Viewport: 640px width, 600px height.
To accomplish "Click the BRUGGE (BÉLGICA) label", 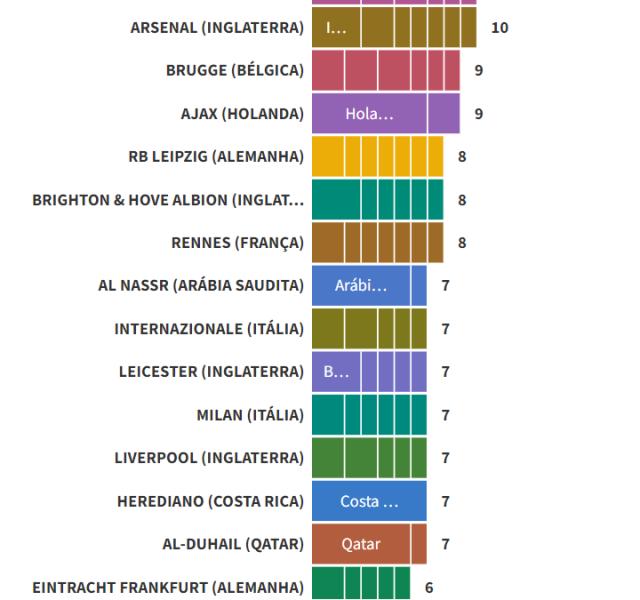I will (x=235, y=71).
